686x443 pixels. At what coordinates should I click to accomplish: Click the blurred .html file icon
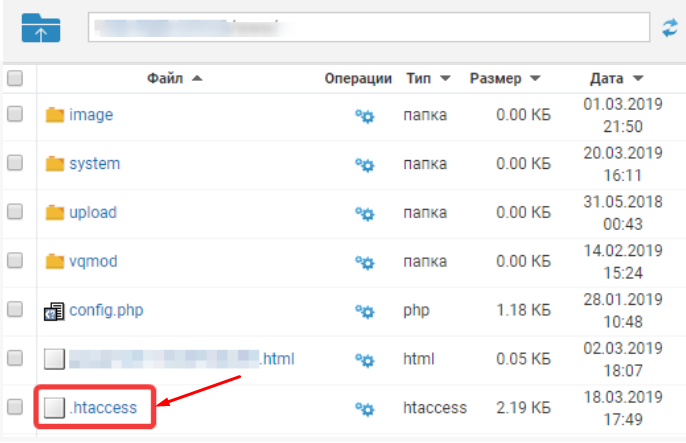click(x=54, y=359)
